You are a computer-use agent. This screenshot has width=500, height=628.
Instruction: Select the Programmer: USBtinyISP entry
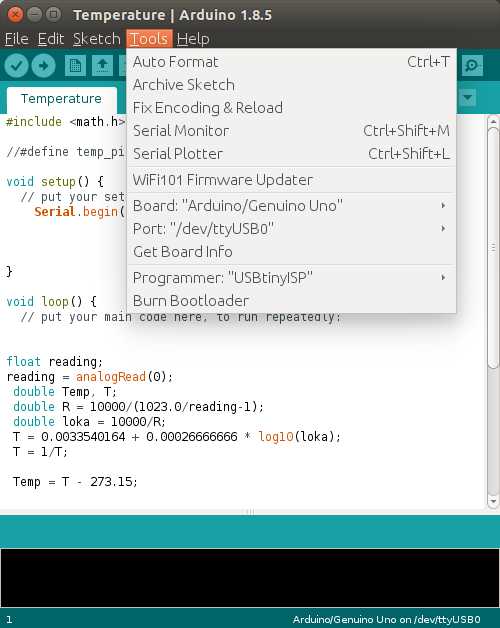[291, 278]
